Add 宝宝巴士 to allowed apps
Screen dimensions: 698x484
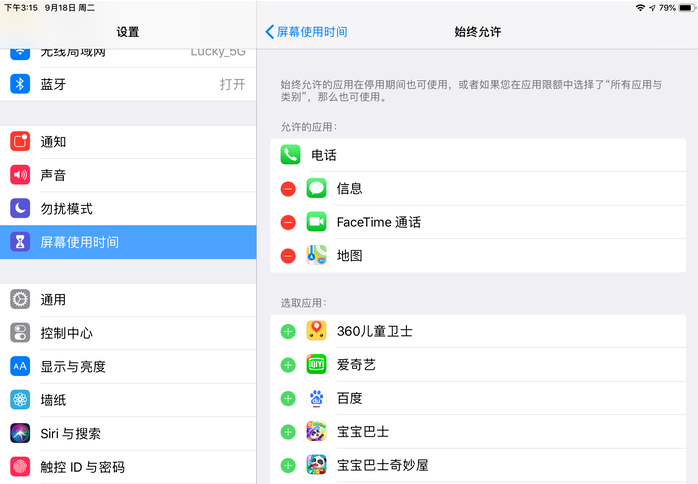pos(288,432)
